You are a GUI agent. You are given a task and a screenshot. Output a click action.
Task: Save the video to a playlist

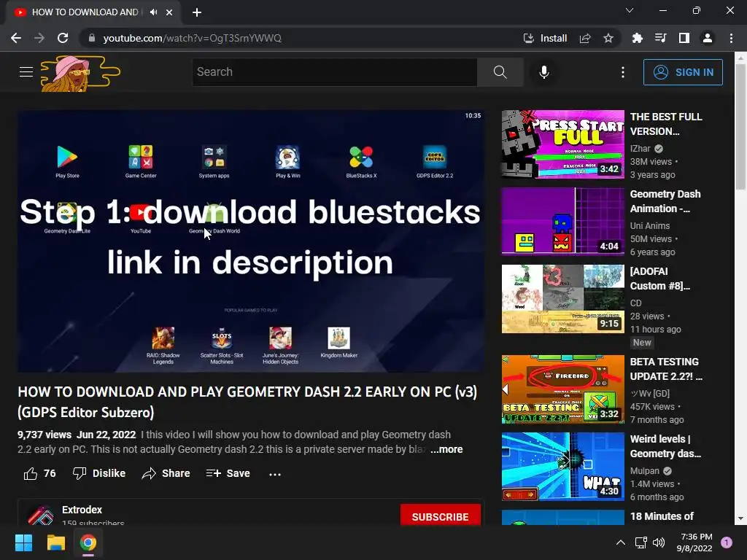[x=228, y=473]
